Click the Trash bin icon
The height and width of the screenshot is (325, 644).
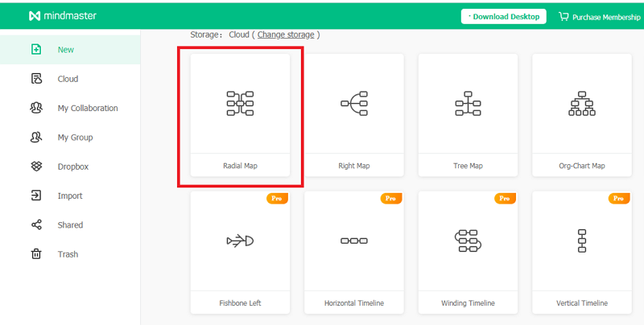pyautogui.click(x=35, y=254)
